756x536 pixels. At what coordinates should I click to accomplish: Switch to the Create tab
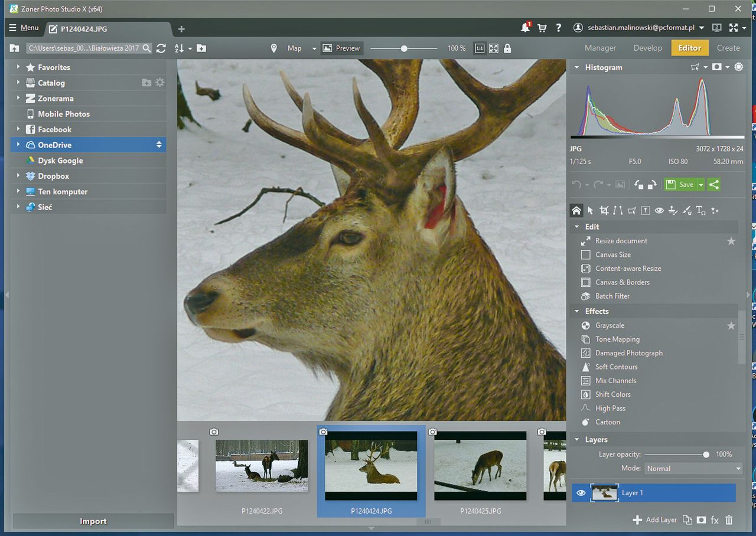[x=728, y=48]
